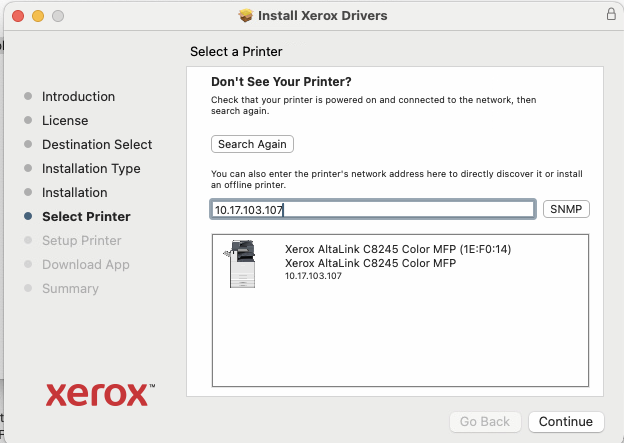The width and height of the screenshot is (624, 443).
Task: Click the SNMP button
Action: point(566,209)
